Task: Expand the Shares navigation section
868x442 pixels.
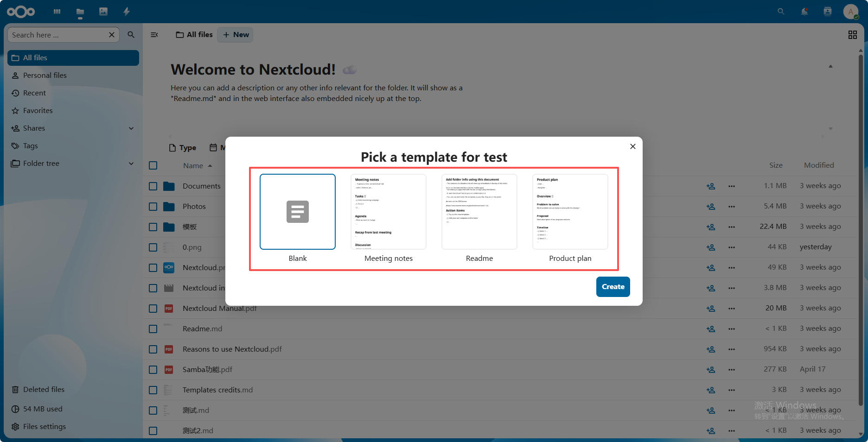Action: click(x=131, y=128)
